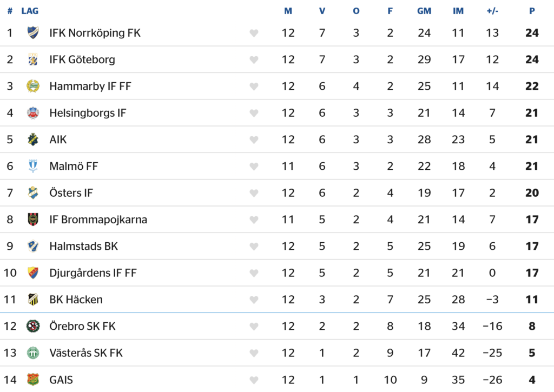
Task: Select the +/- column header
Action: click(x=492, y=11)
